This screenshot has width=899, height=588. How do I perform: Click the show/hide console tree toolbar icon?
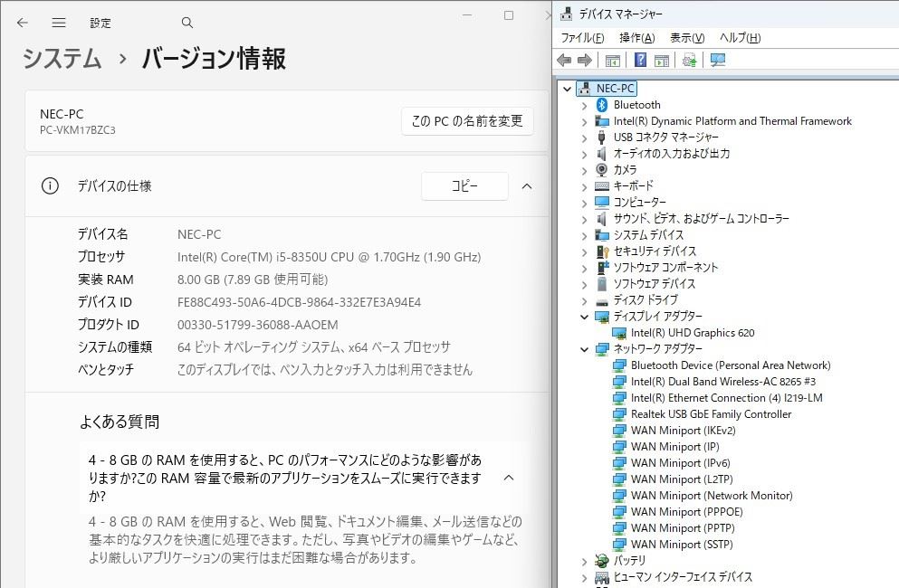point(612,61)
